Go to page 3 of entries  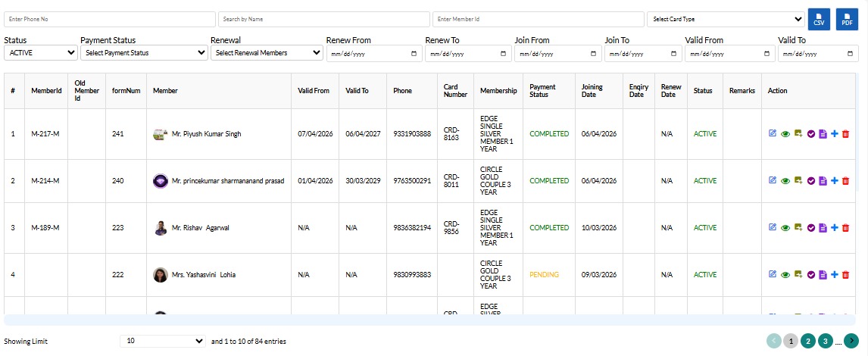coord(825,342)
